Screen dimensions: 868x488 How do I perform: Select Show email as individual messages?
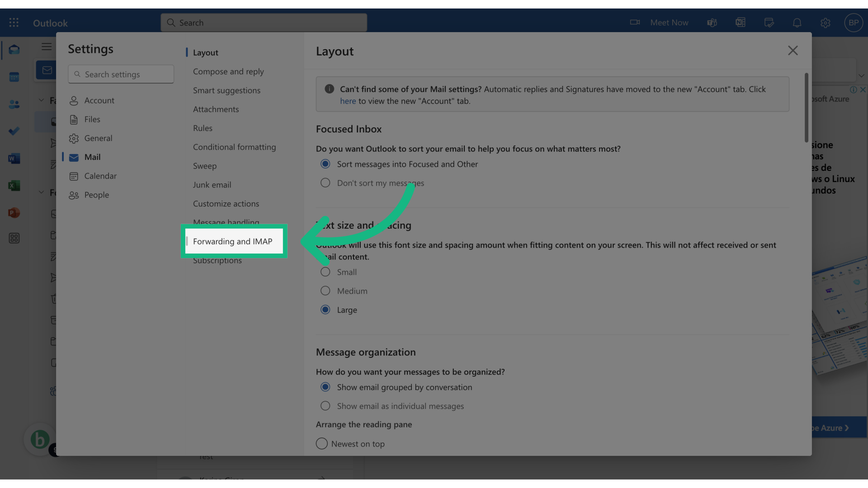(x=325, y=406)
